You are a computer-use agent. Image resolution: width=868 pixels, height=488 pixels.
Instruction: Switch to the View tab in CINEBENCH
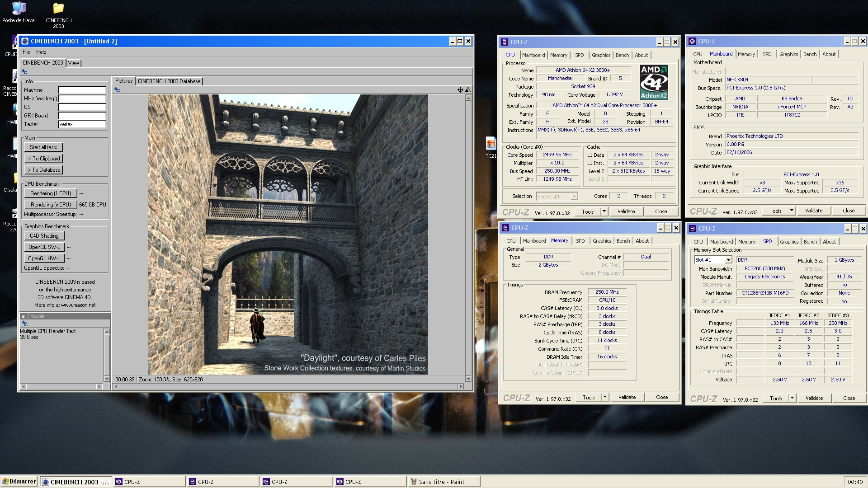coord(74,63)
